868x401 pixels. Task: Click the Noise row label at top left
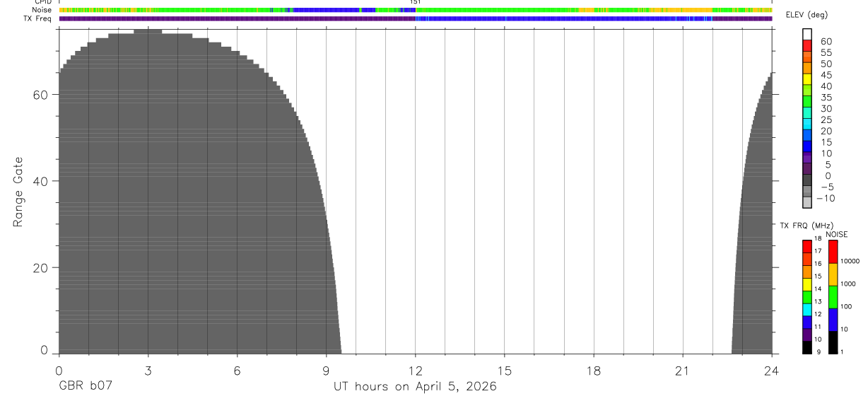(42, 10)
